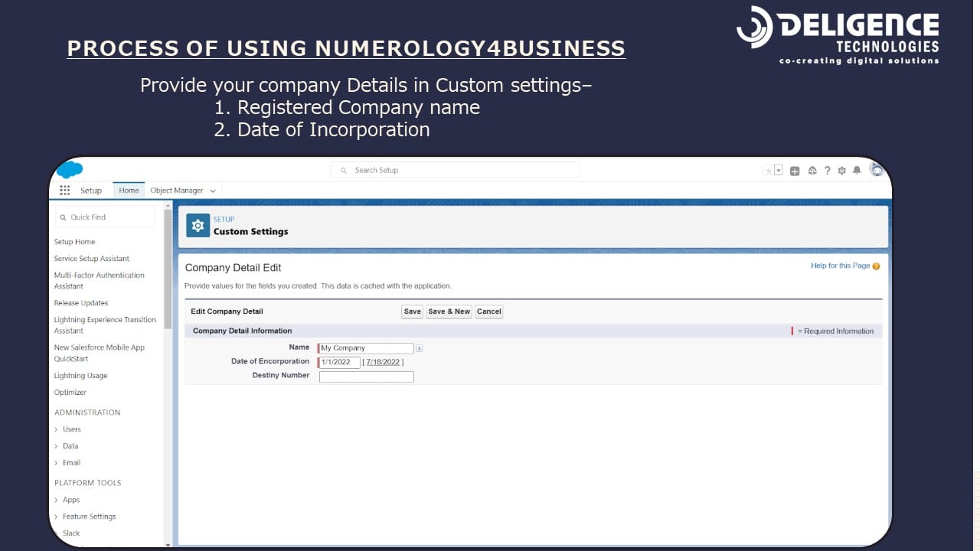Open Multi-Factor Authentication Assistant
Viewport: 980px width, 551px height.
[x=100, y=281]
